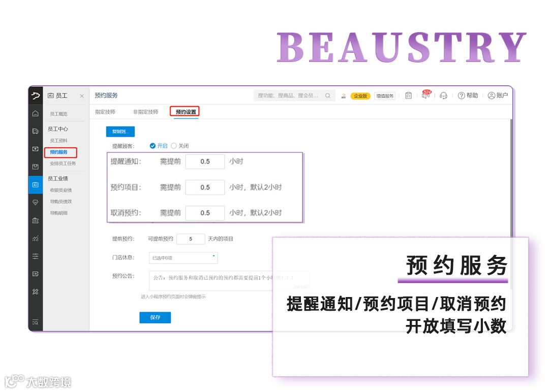The height and width of the screenshot is (392, 549).
Task: Open the diamond membership icon in sidebar
Action: coord(36,203)
